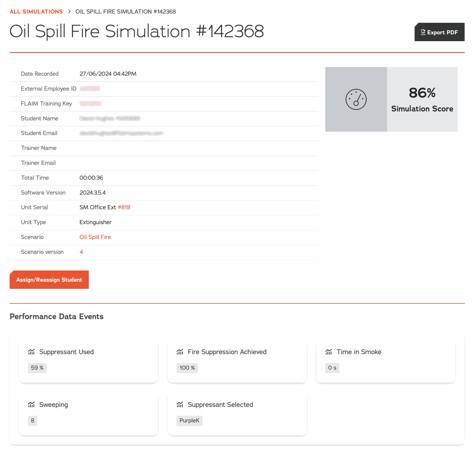
Task: Click the 100 % fire suppression badge
Action: click(187, 368)
